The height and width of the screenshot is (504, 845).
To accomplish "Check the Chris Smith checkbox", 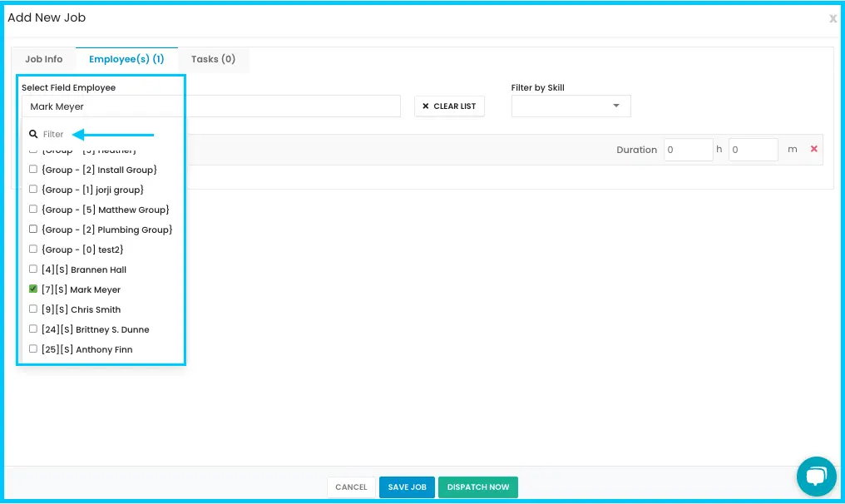I will [33, 309].
